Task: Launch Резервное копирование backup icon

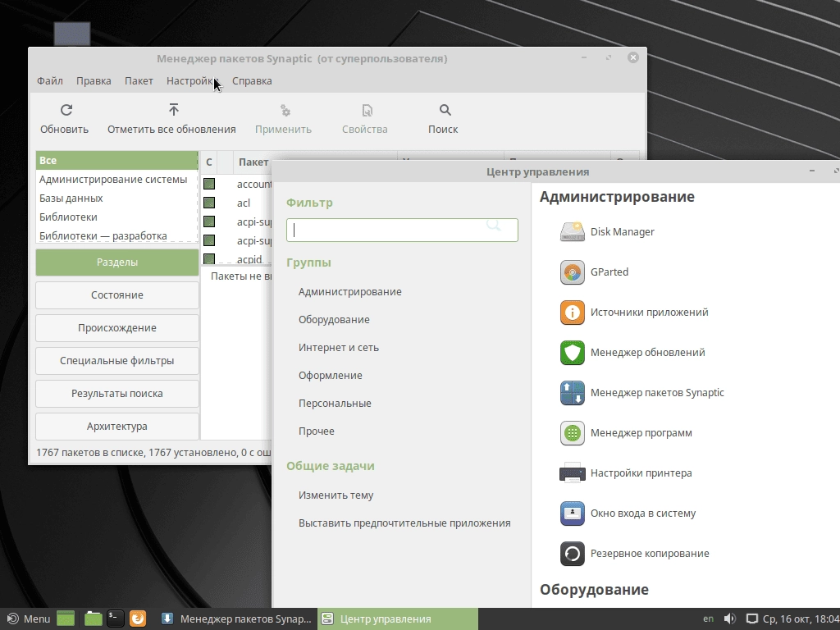Action: tap(572, 554)
